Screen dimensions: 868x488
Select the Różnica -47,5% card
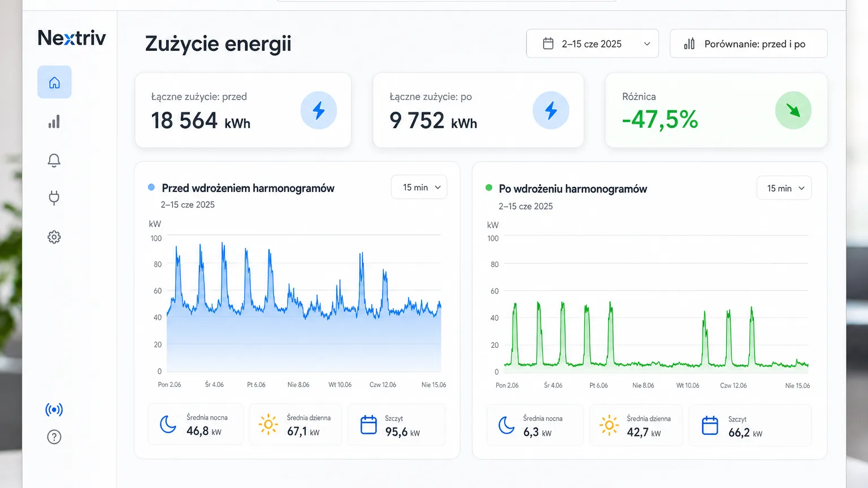(716, 110)
